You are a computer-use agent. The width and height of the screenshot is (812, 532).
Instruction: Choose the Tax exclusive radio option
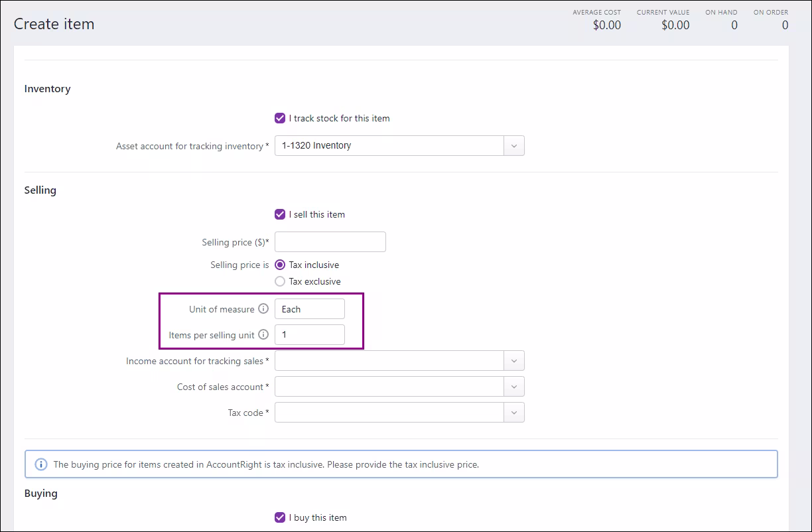(280, 281)
